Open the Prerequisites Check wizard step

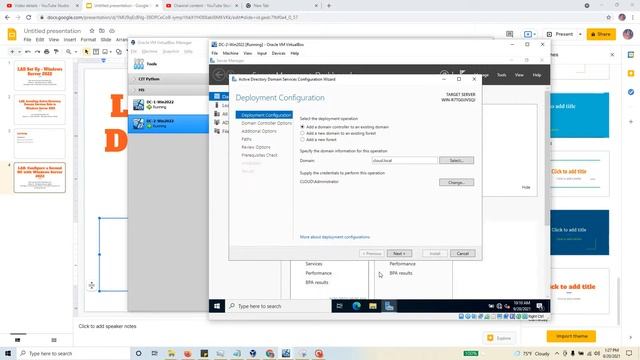(259, 155)
